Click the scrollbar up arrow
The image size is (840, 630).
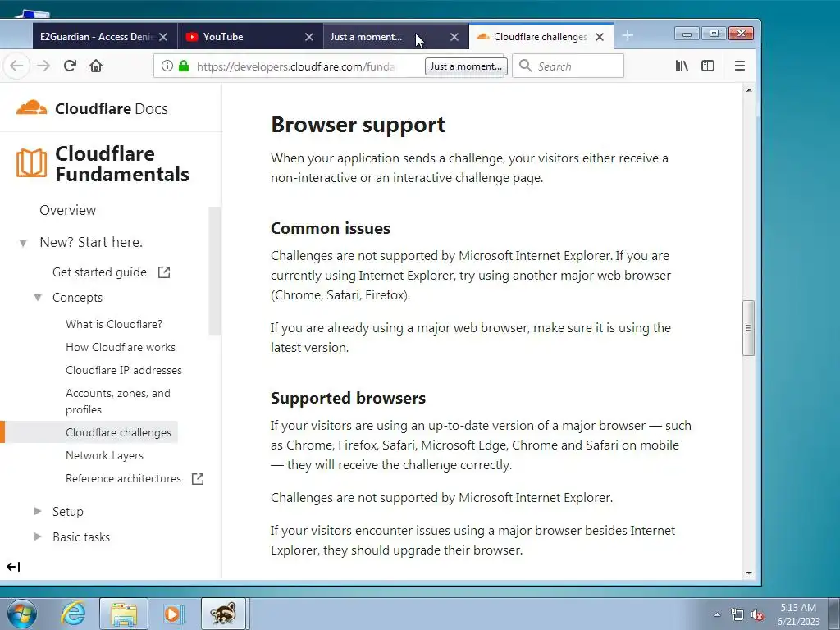[748, 90]
